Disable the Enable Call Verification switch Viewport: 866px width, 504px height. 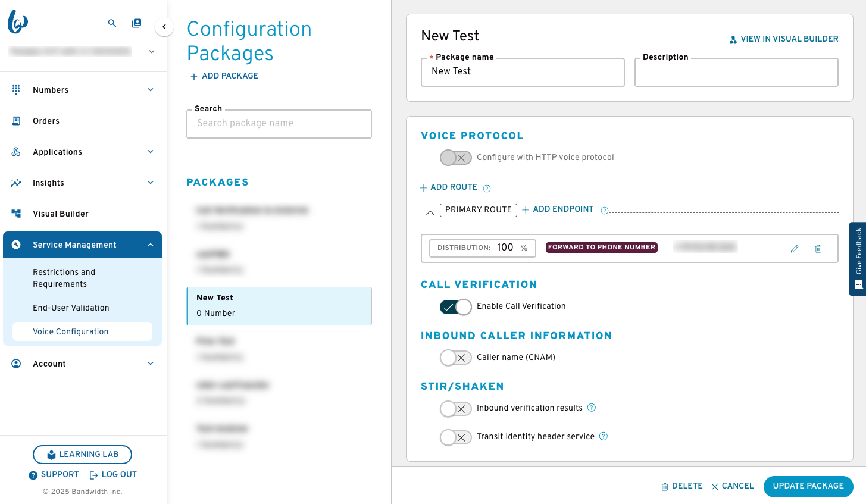[456, 307]
